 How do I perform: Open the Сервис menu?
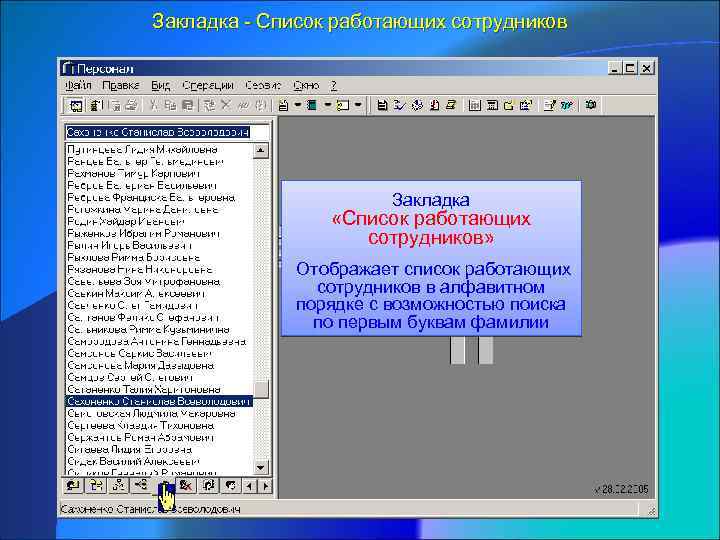coord(263,85)
